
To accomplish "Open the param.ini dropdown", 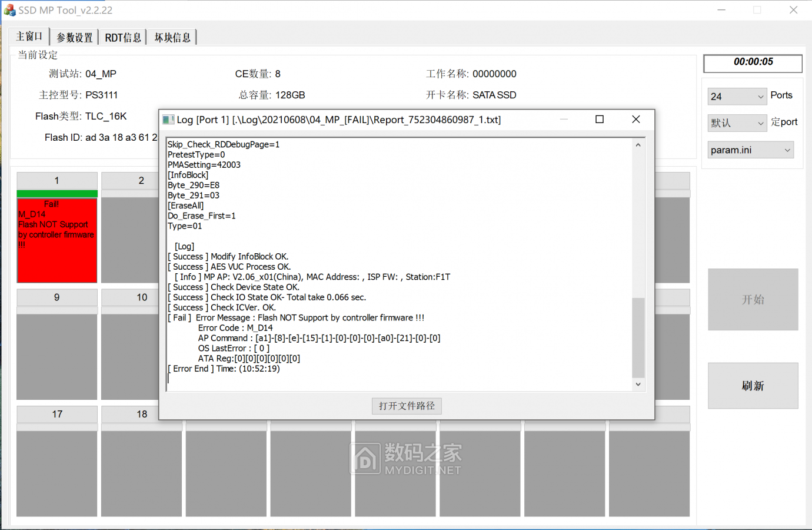I will (751, 150).
